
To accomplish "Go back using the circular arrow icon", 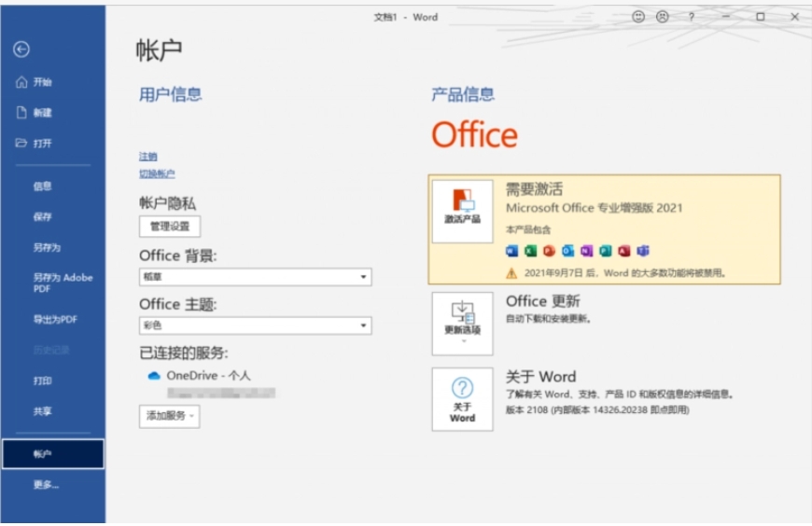I will (21, 49).
